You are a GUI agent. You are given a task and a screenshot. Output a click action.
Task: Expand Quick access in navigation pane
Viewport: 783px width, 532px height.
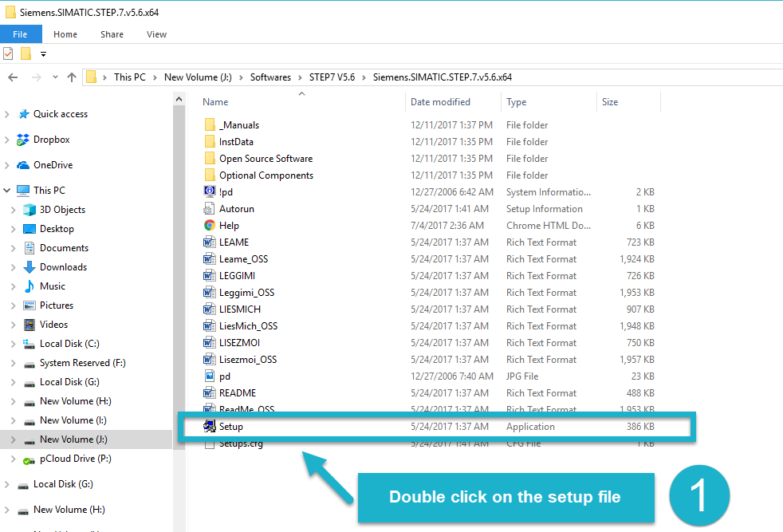(x=7, y=114)
